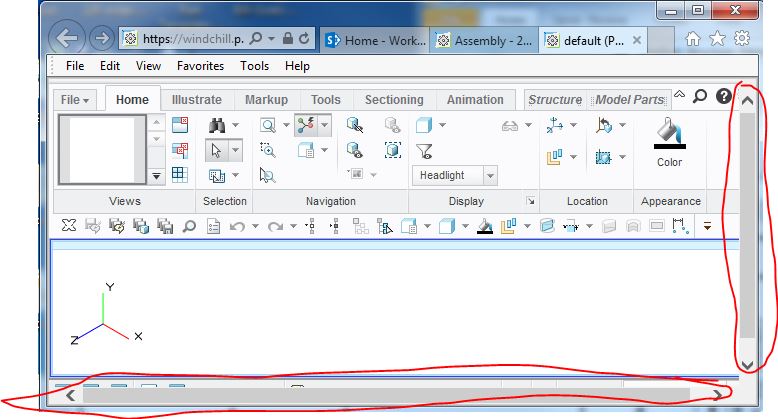778x419 pixels.
Task: Switch to the Illustrate ribbon tab
Action: (196, 100)
